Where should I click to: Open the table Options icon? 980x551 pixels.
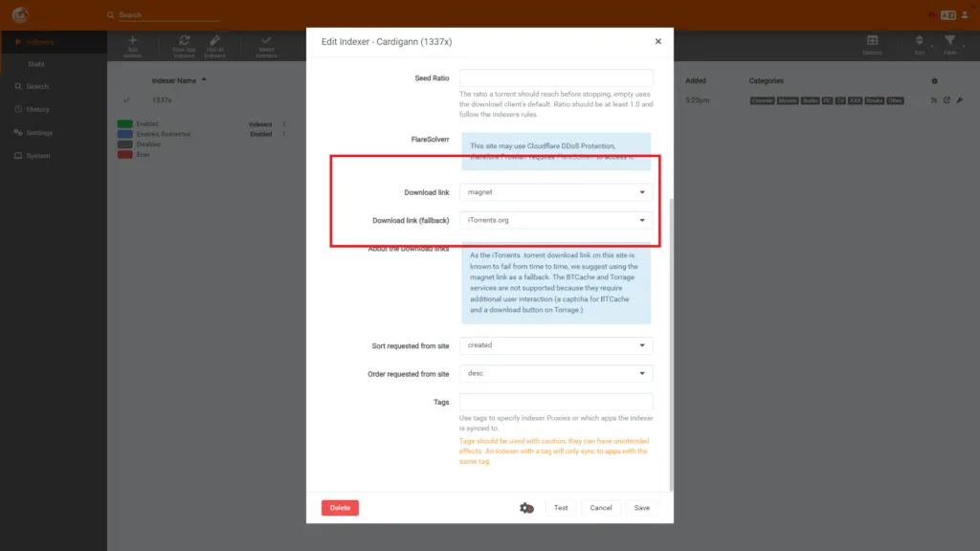click(872, 41)
